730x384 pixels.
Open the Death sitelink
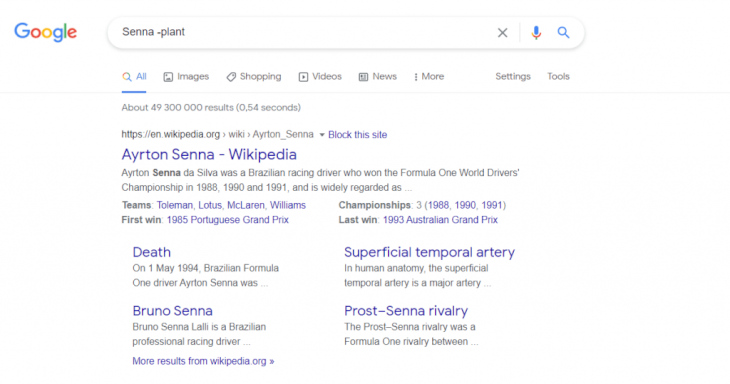tap(151, 252)
